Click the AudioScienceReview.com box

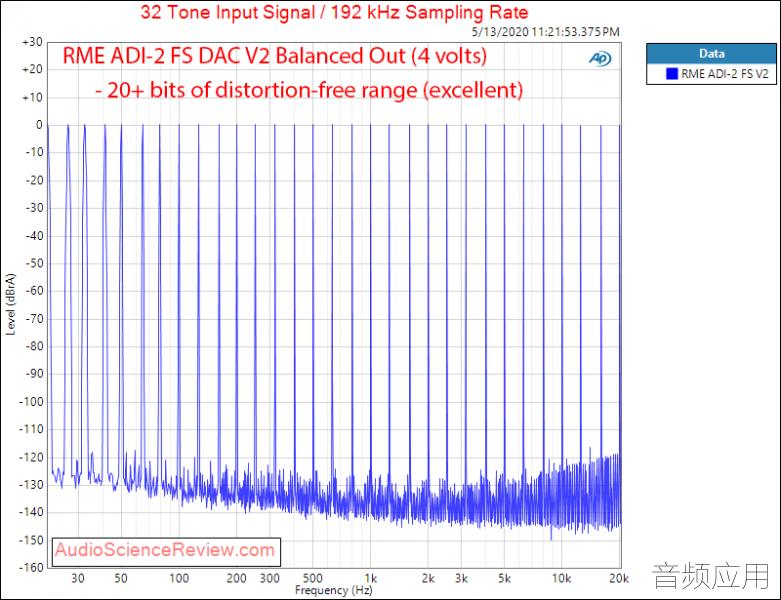click(166, 552)
